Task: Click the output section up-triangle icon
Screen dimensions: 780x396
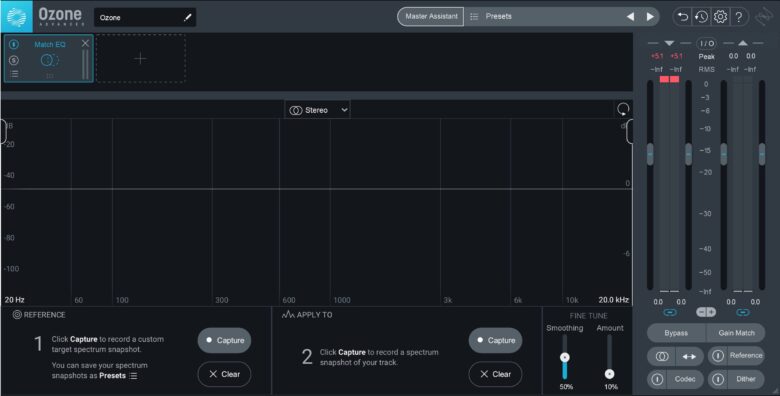Action: pyautogui.click(x=743, y=44)
